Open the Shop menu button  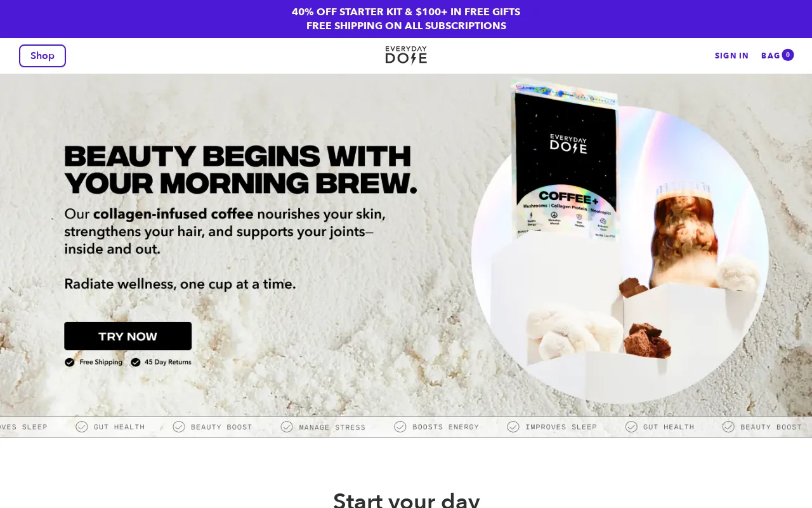[x=43, y=56]
